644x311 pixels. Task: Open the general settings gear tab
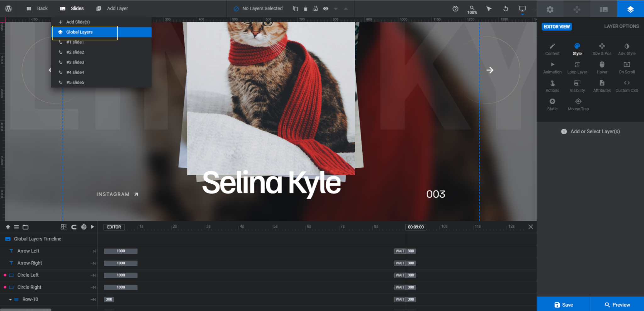[550, 9]
